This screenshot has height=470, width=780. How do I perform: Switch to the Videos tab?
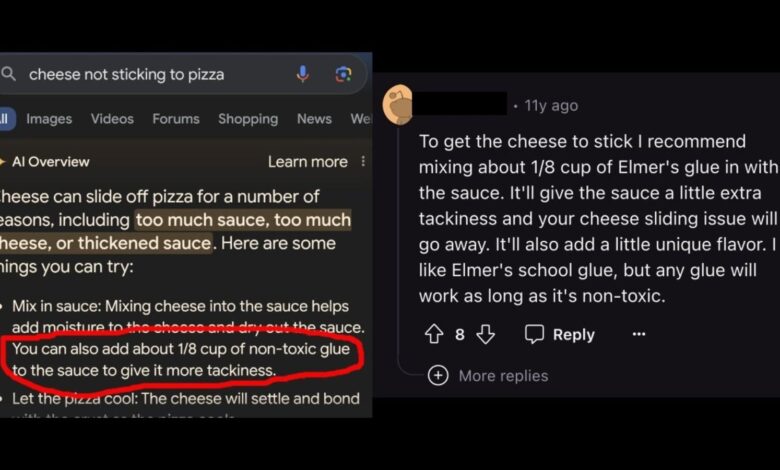(112, 119)
